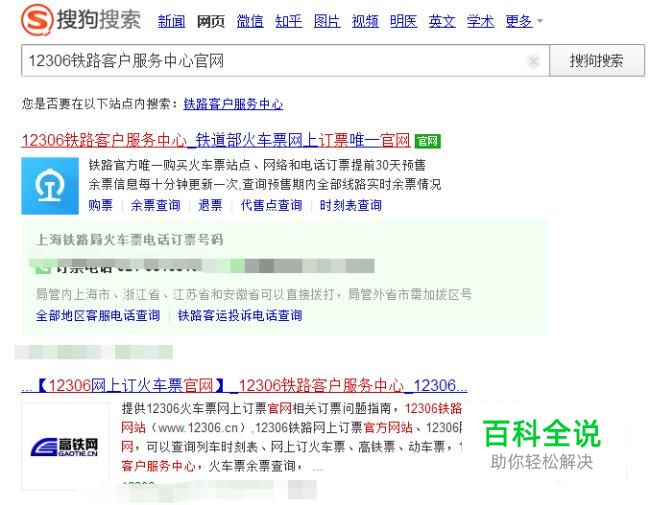
Task: Click the 客户服务中心 red keyword in second result
Action: tap(158, 466)
